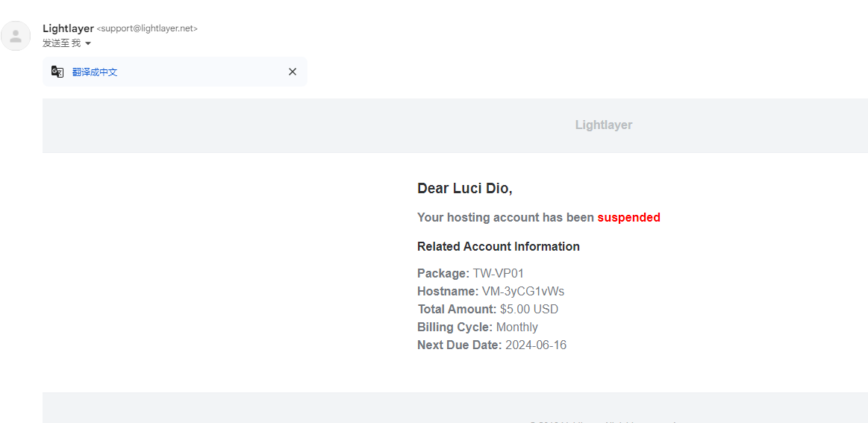Click the Next Due Date 2024-06-16

[x=536, y=345]
